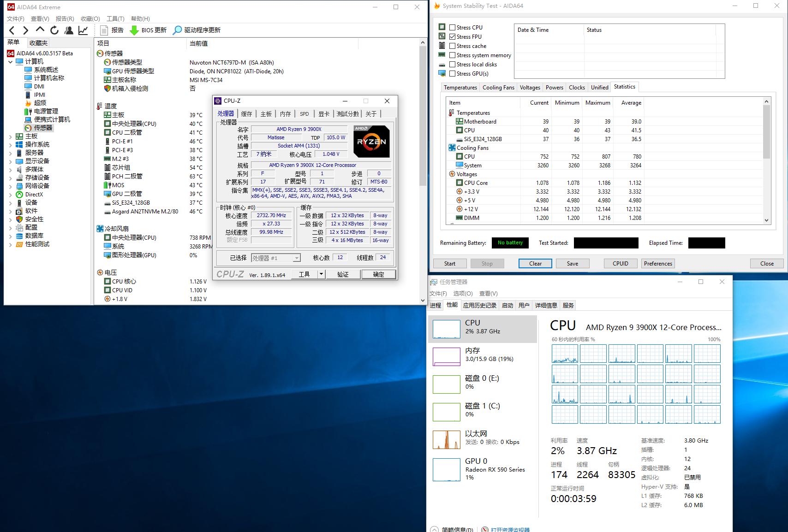
Task: Open driver update magnifier icon
Action: tap(177, 30)
